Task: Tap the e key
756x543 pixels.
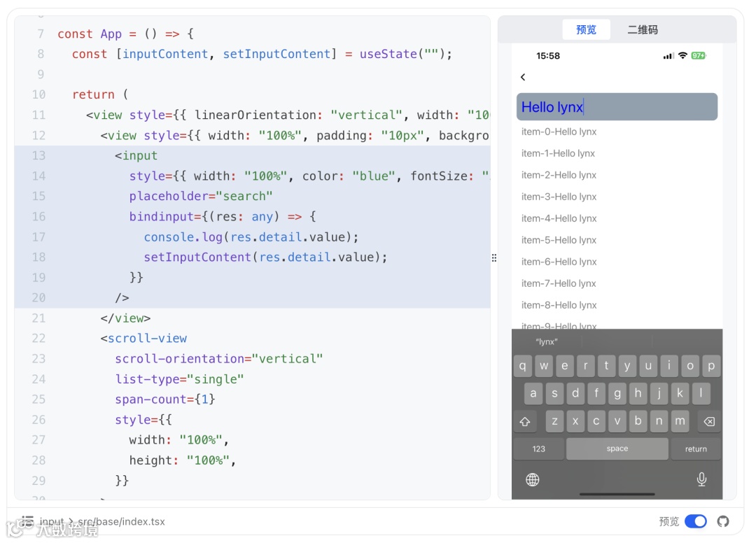Action: click(x=565, y=366)
